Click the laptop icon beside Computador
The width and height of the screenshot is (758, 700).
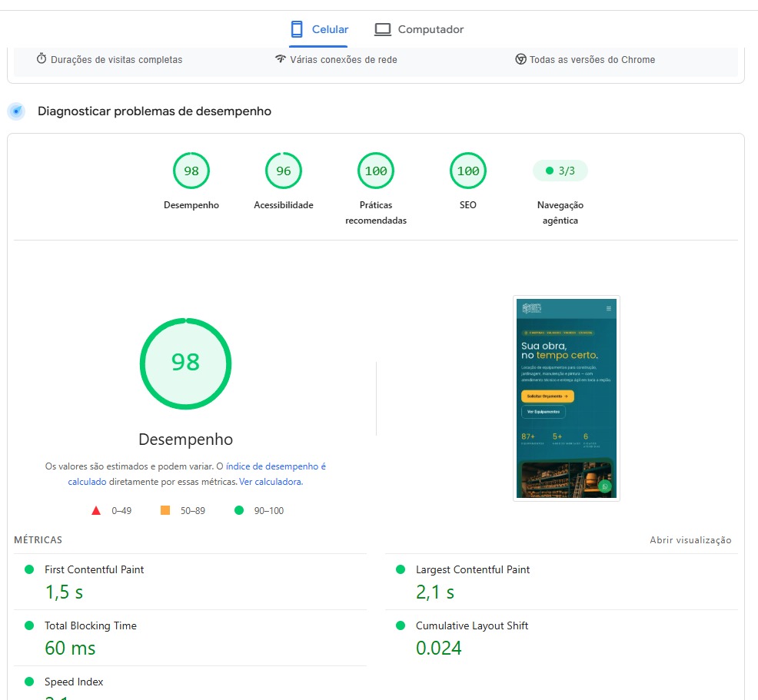click(382, 29)
